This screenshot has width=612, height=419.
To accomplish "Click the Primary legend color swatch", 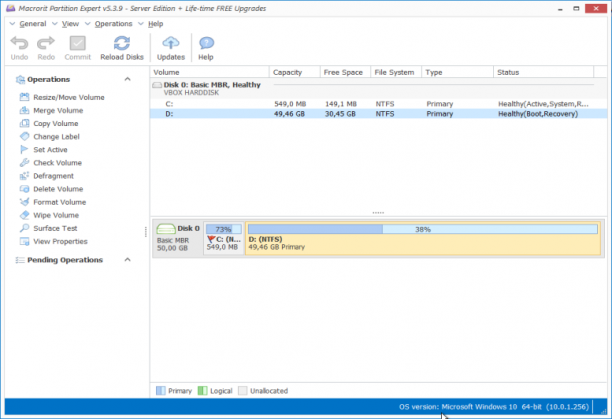I will [x=160, y=391].
